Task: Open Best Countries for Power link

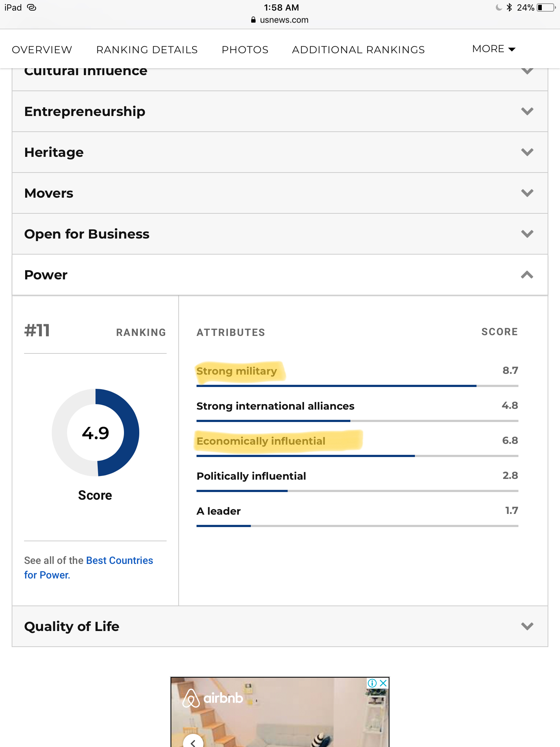Action: (119, 561)
